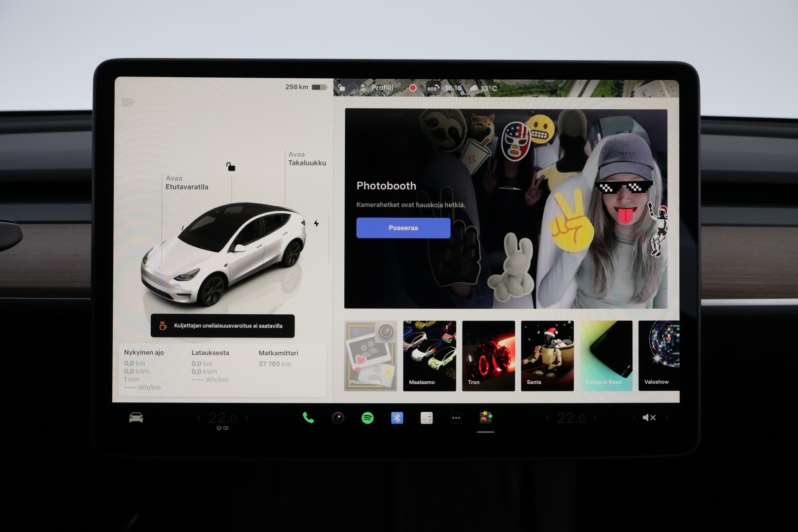Image resolution: width=798 pixels, height=532 pixels.
Task: Increase driver temperature with right chevron
Action: [246, 418]
